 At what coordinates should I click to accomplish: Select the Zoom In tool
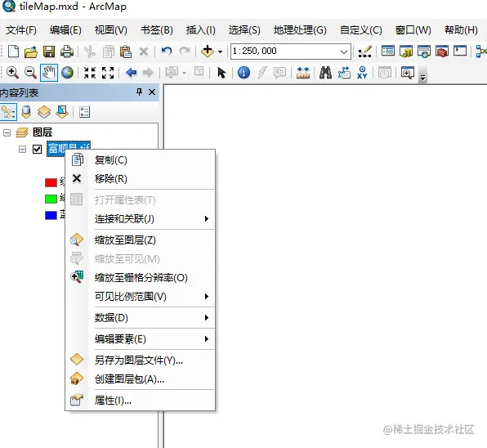12,73
